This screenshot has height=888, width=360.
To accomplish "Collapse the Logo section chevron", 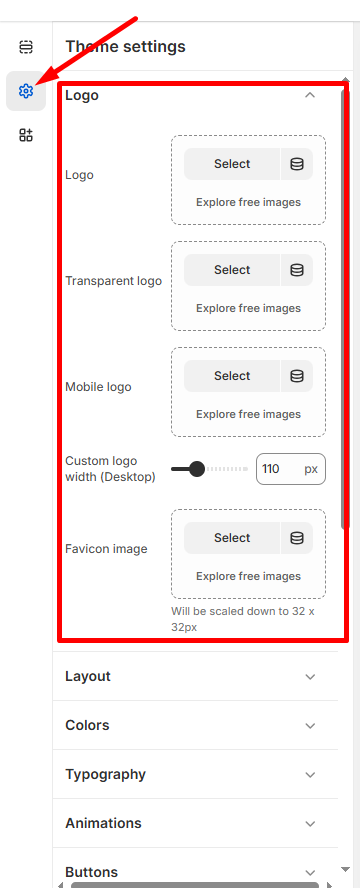I will click(310, 95).
